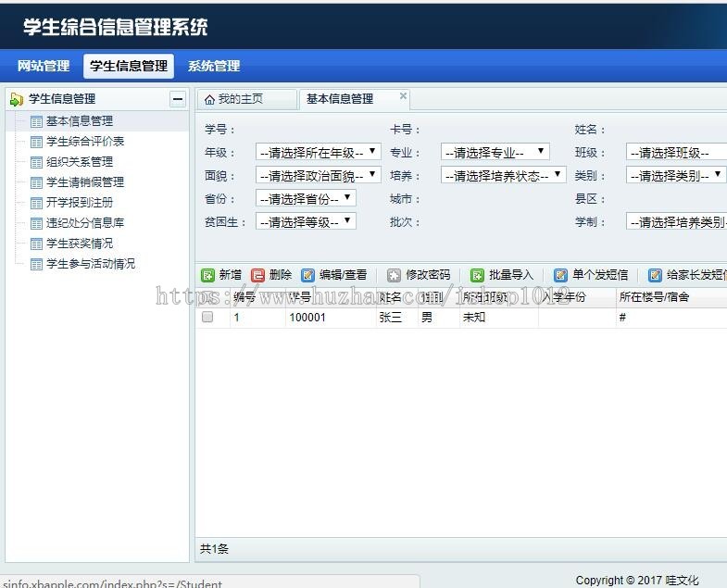Screen dimensions: 727x588
Task: Click the 所在楼号/宿舍 column header
Action: [654, 297]
